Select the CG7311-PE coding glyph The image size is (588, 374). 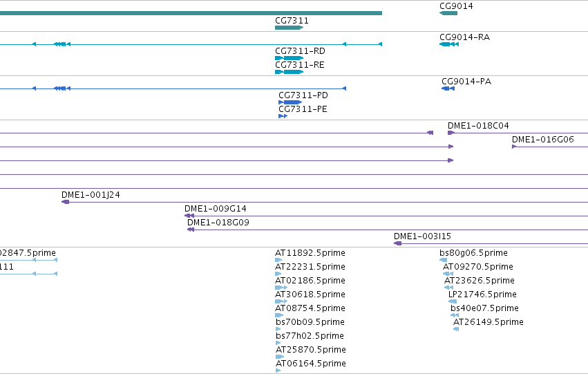283,116
